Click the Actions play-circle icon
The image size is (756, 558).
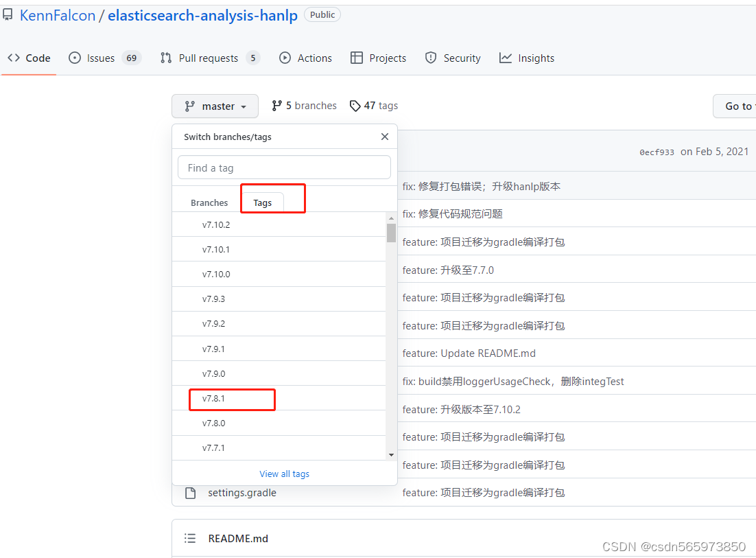click(x=287, y=58)
